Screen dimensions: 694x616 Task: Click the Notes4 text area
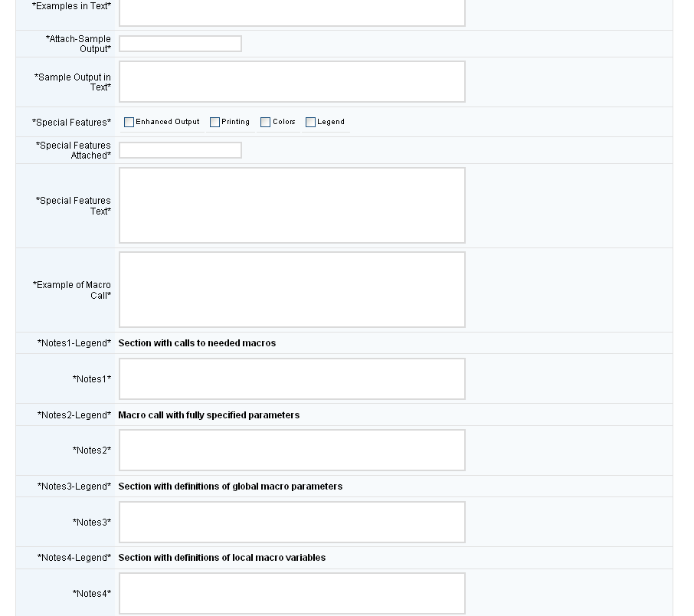(292, 594)
